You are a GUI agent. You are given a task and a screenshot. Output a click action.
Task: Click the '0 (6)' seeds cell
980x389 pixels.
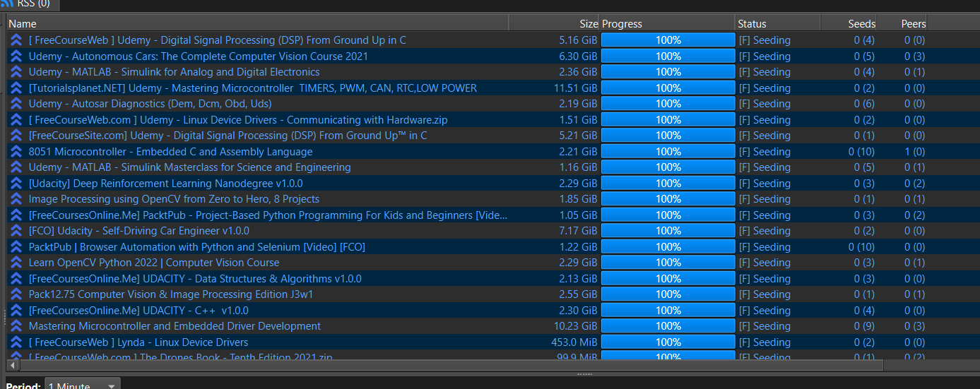[x=864, y=104]
